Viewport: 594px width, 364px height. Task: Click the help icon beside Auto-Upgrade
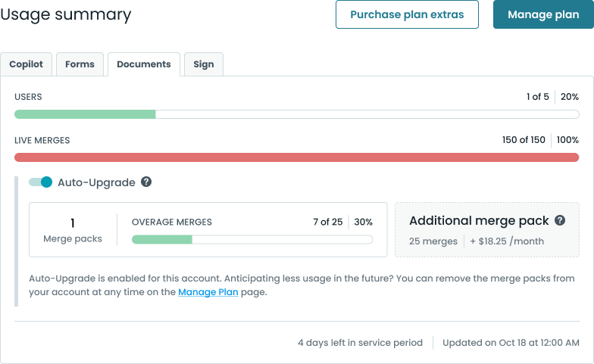tap(146, 182)
